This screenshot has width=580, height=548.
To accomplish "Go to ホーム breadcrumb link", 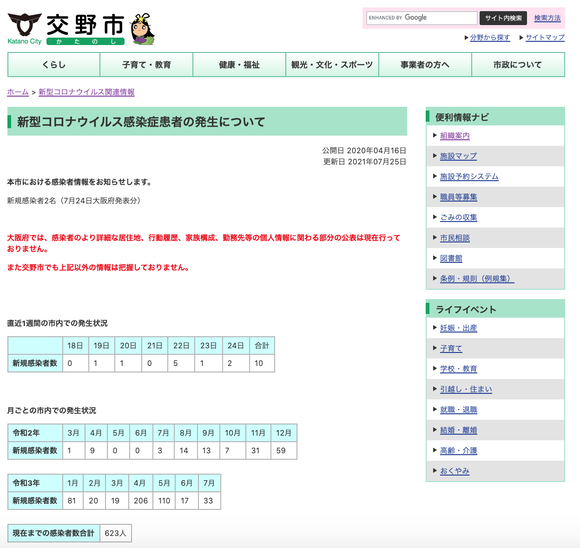I will 18,92.
